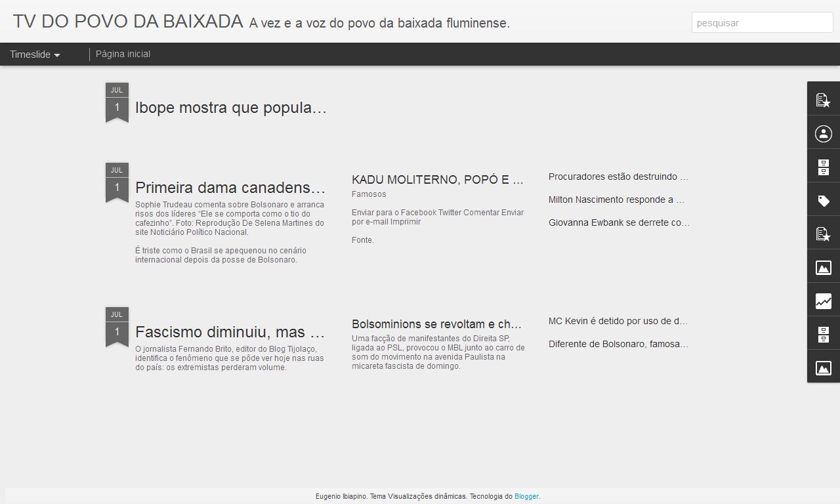The height and width of the screenshot is (504, 840).
Task: Open the image gadget above the stats icon
Action: (823, 268)
